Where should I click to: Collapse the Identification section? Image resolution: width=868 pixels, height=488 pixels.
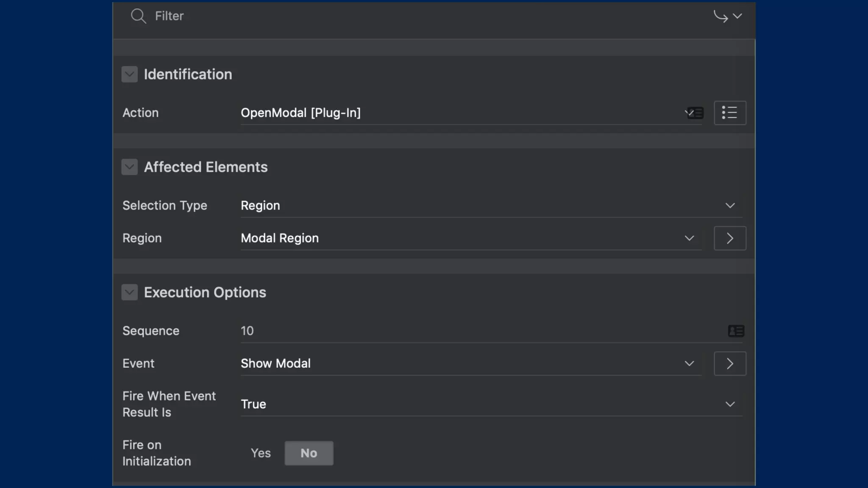coord(129,75)
